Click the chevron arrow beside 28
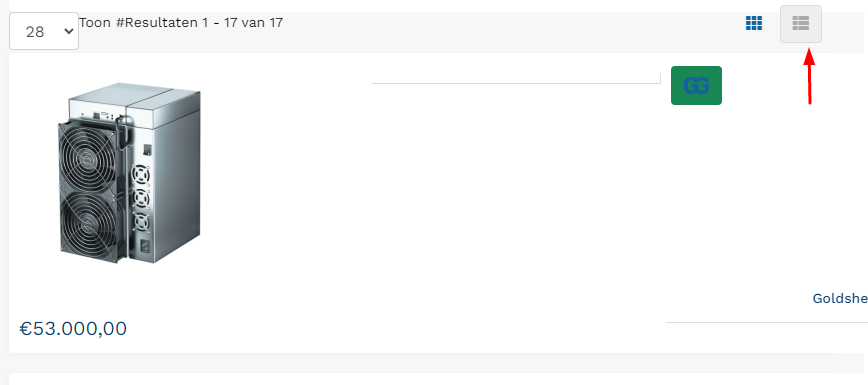 point(69,32)
